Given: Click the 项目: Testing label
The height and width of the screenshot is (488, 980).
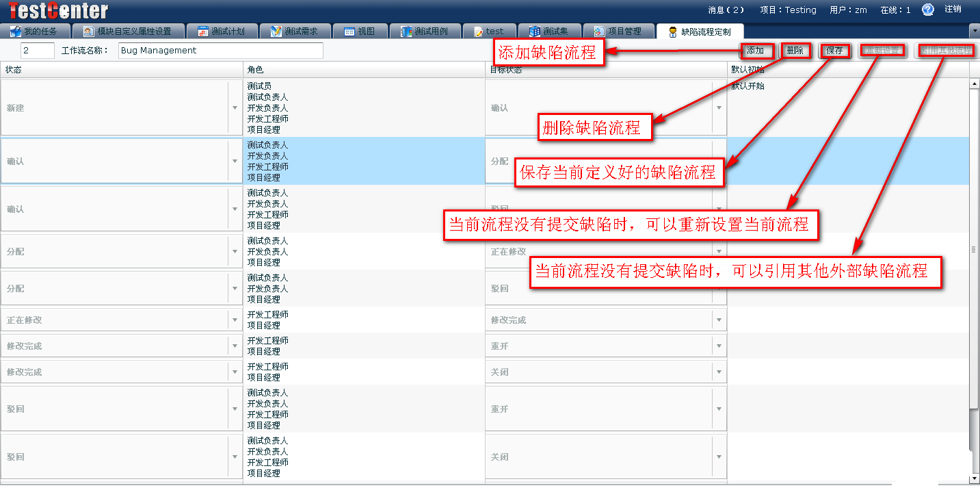Looking at the screenshot, I should (789, 10).
